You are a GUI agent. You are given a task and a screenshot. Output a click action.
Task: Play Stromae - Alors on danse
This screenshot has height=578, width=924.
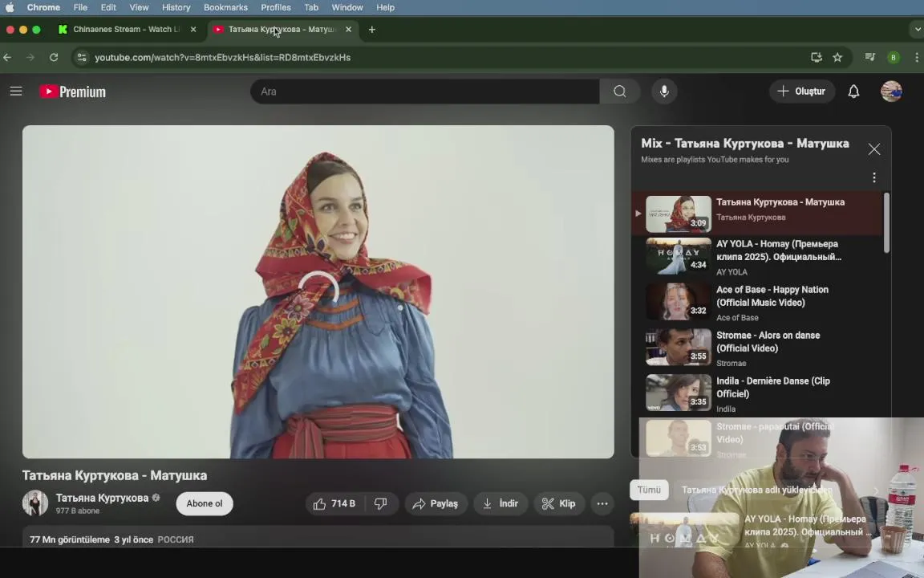click(757, 348)
